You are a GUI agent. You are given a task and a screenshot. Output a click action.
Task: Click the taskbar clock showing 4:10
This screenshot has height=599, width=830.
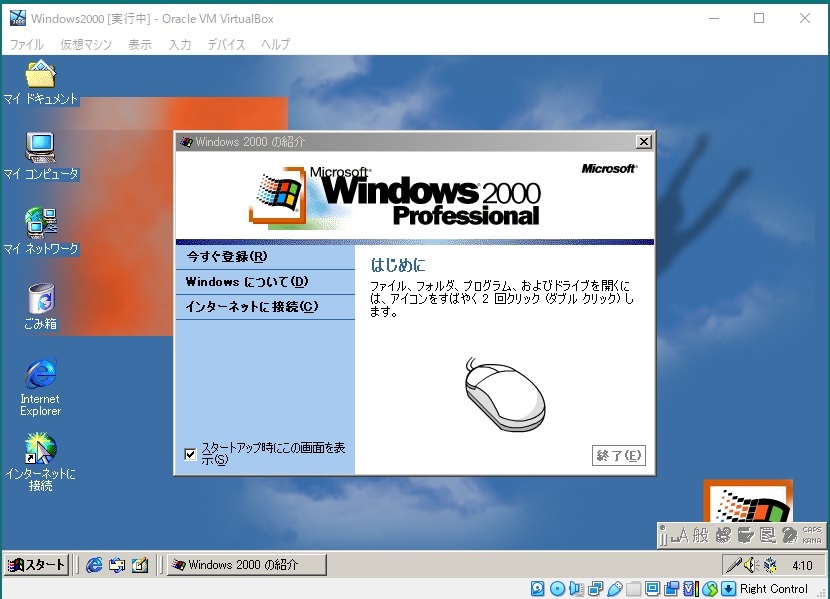(802, 566)
